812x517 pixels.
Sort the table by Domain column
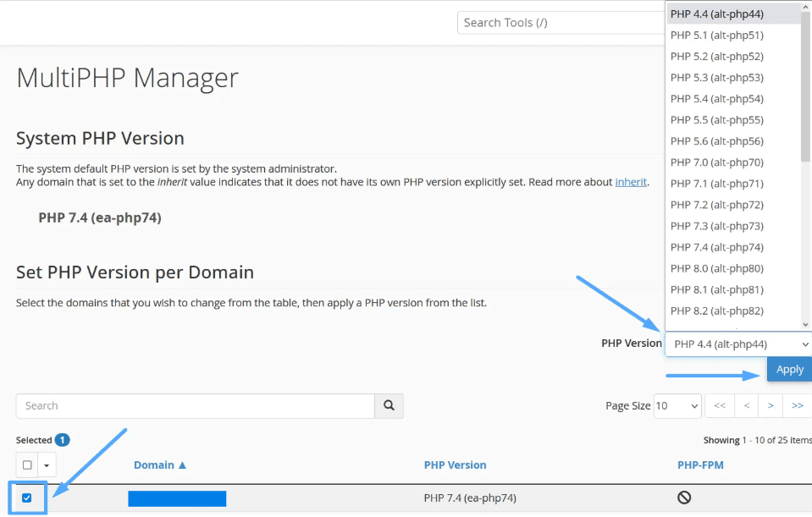point(159,465)
